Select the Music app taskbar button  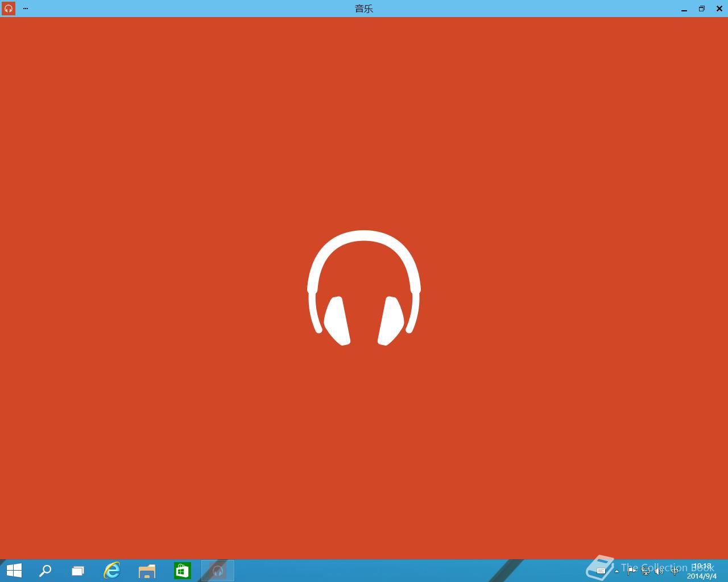[218, 571]
